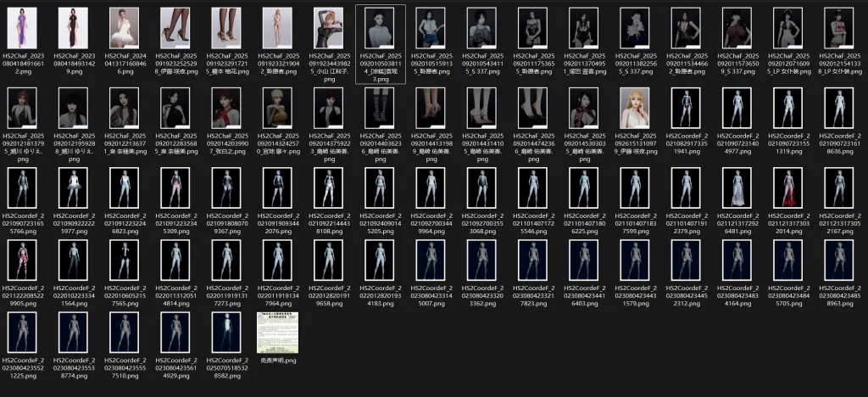
Task: Click file name HS2CoordeF_20210907231618636.png
Action: coord(838,143)
